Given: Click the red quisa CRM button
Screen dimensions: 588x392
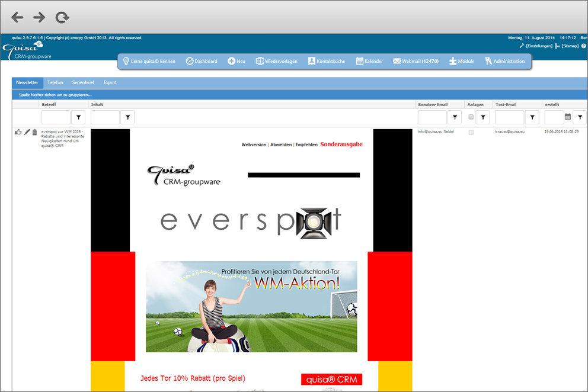Looking at the screenshot, I should point(331,379).
